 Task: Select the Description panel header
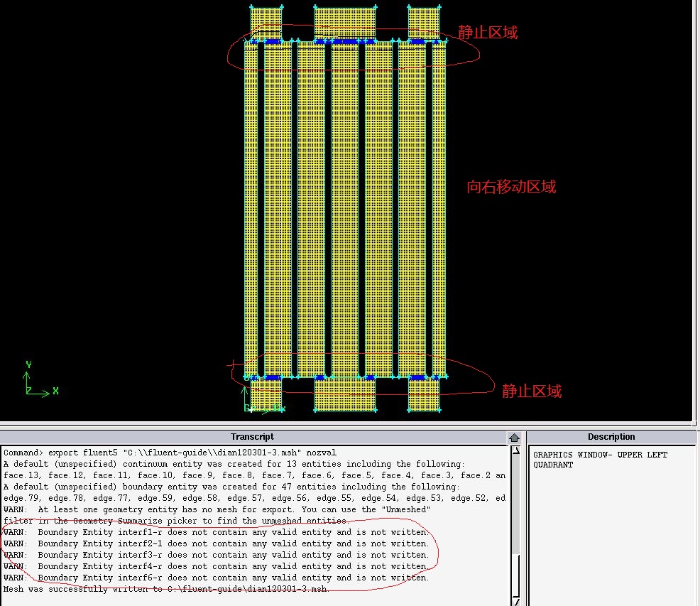point(611,437)
